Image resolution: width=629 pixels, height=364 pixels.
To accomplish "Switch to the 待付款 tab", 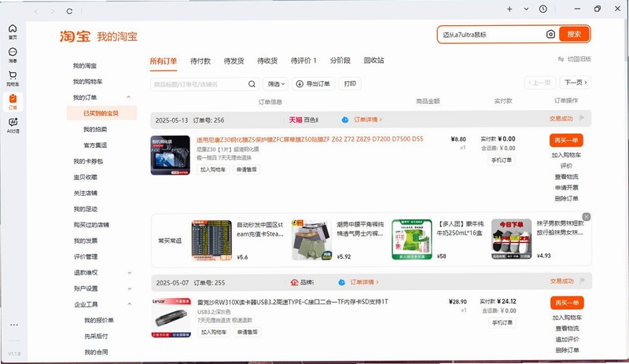I will [x=200, y=61].
